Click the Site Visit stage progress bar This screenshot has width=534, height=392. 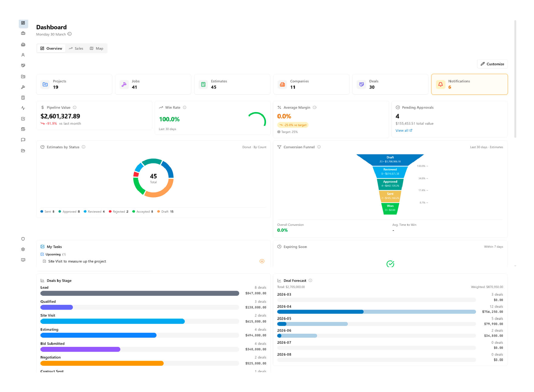(x=112, y=321)
